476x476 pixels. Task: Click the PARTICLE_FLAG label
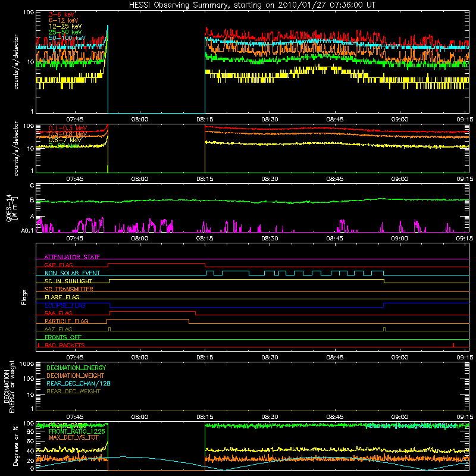[x=67, y=321]
